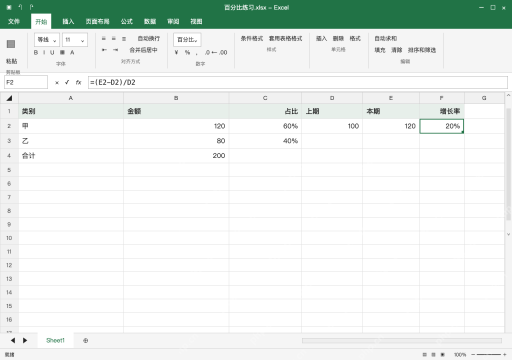Toggle Underline formatting (U)
This screenshot has height=360, width=512.
[x=52, y=52]
